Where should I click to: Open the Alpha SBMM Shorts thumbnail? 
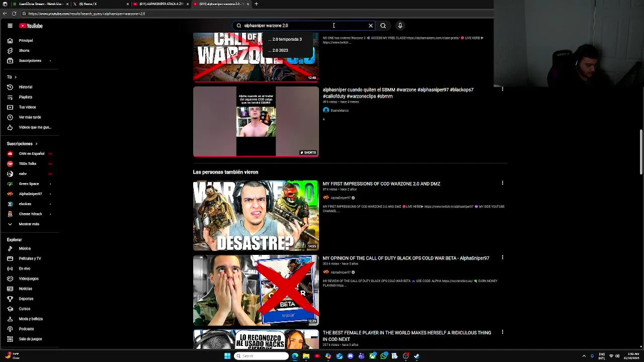256,122
